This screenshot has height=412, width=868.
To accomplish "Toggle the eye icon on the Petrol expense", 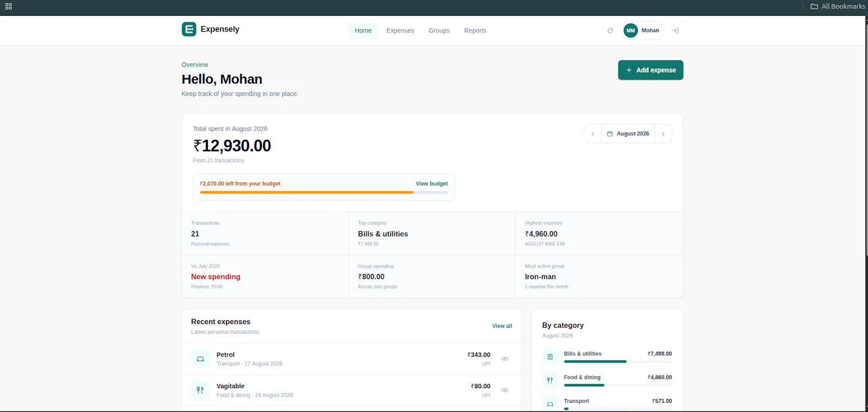I will 505,359.
